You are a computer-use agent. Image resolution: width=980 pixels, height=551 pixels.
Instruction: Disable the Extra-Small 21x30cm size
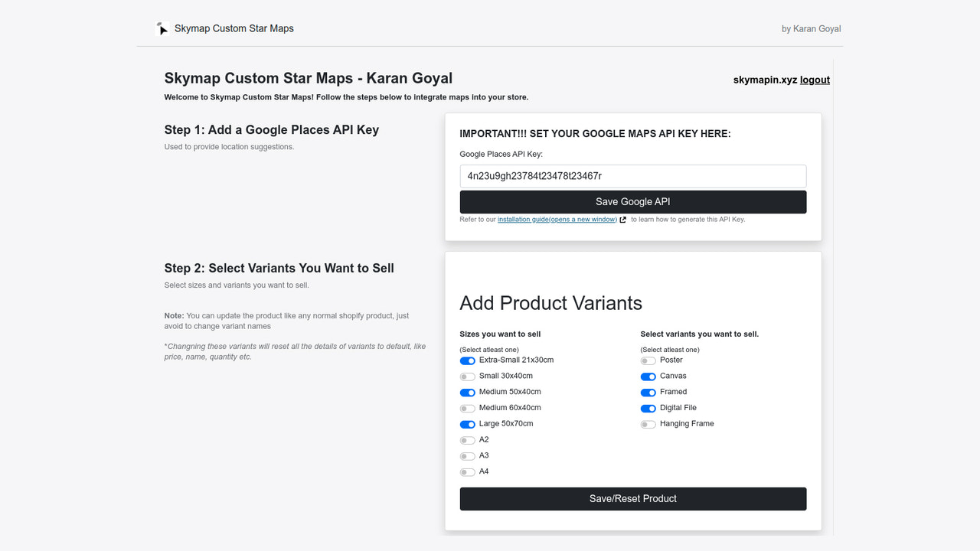point(467,360)
